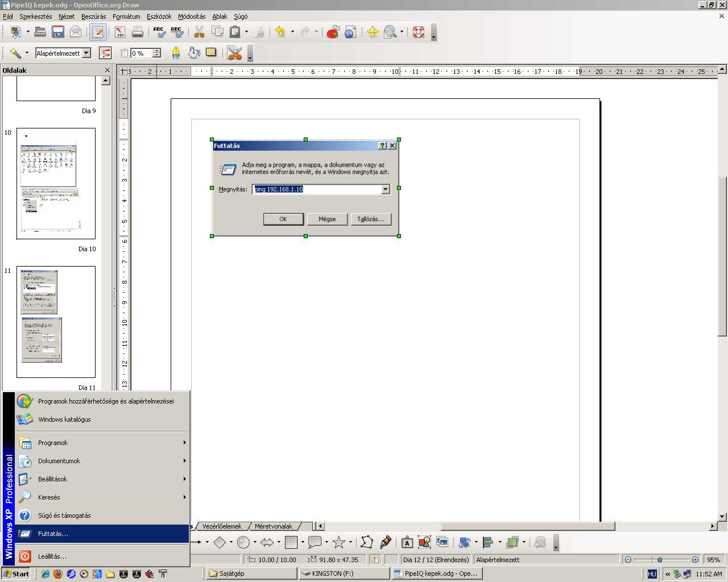Click the 95% zoom value in status bar
This screenshot has height=582, width=728.
point(714,560)
